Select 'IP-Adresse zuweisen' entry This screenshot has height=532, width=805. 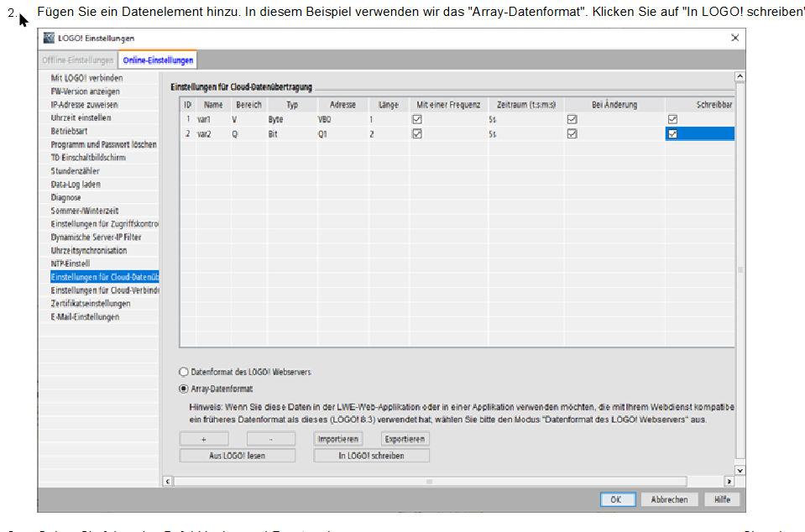click(84, 105)
